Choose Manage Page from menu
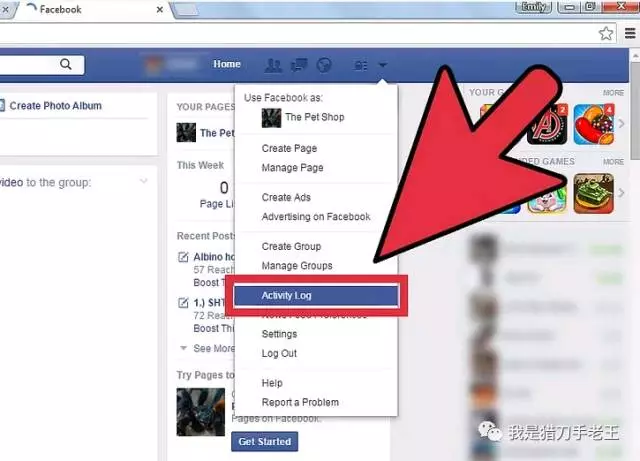This screenshot has height=461, width=640. point(292,167)
